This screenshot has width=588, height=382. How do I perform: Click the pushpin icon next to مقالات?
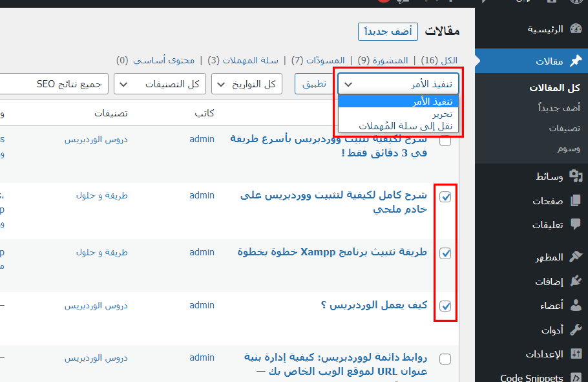click(x=575, y=61)
